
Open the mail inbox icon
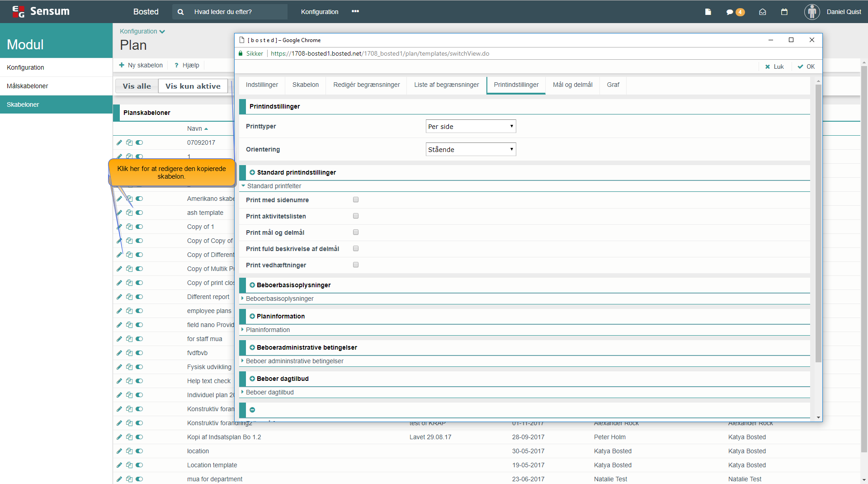[x=762, y=12]
